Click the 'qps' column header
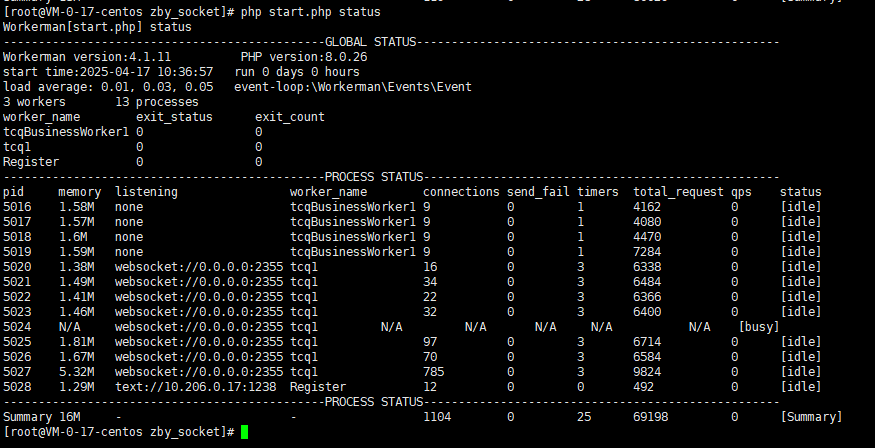 coord(742,192)
